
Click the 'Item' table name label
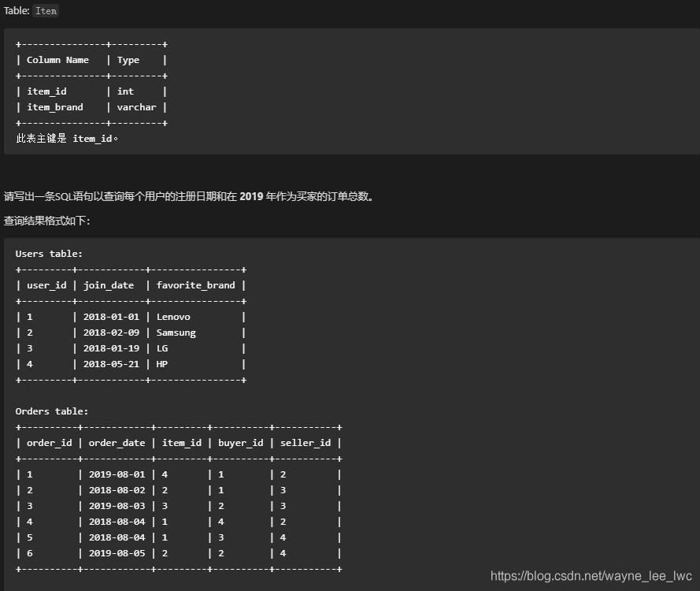pyautogui.click(x=46, y=11)
